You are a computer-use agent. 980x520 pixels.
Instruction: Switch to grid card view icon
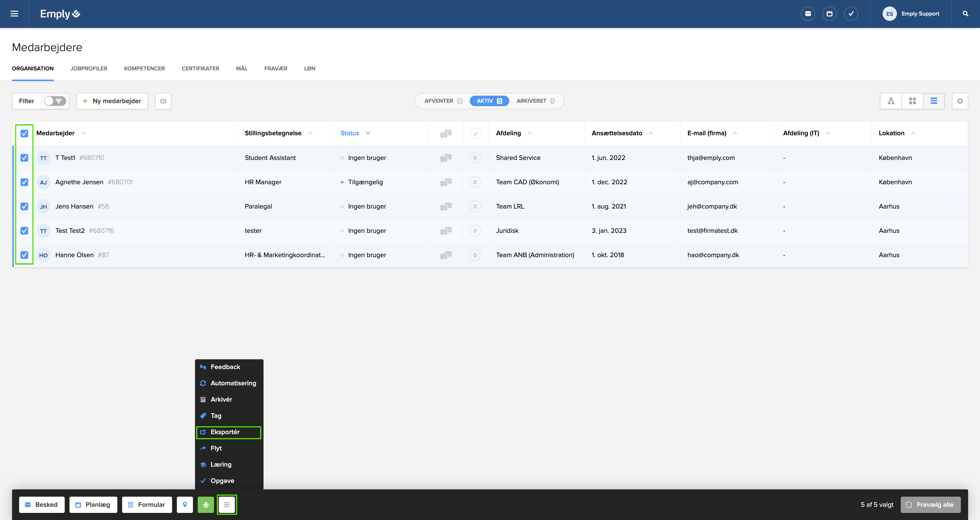pos(912,101)
